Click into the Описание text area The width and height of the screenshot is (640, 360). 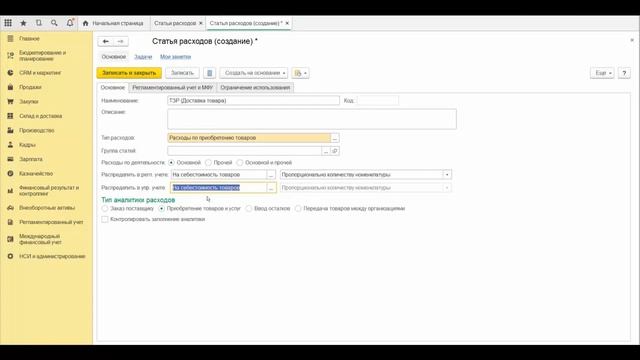[312, 119]
